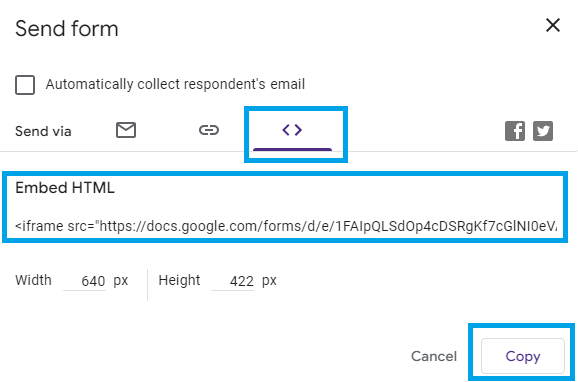Click the 'Width' label text
Screen dimensions: 578x382
click(33, 280)
